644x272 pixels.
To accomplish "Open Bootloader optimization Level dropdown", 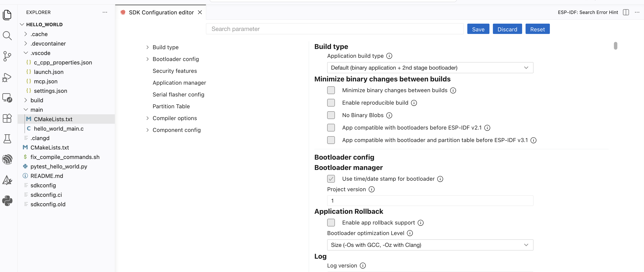I will [x=430, y=245].
